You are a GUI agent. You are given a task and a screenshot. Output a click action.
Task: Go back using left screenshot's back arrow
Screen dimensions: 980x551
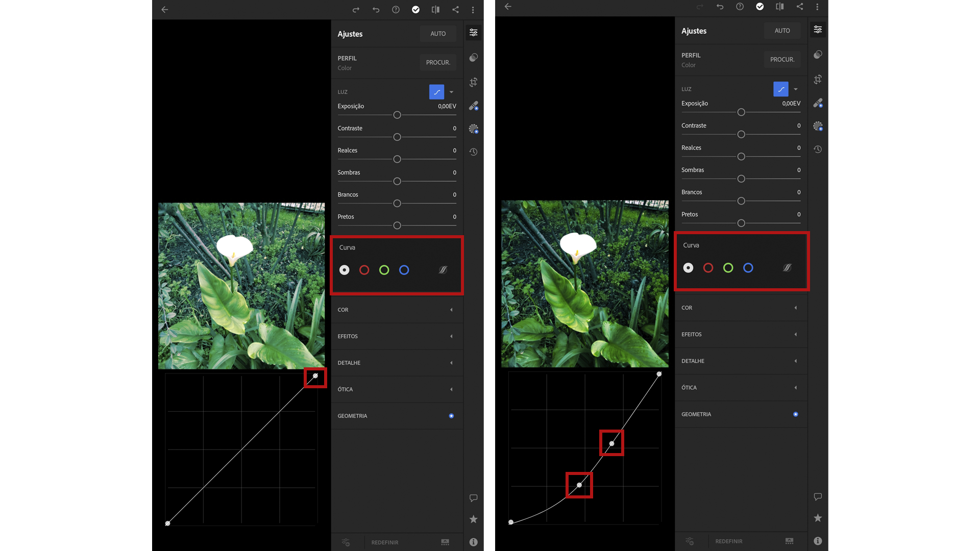pos(164,10)
